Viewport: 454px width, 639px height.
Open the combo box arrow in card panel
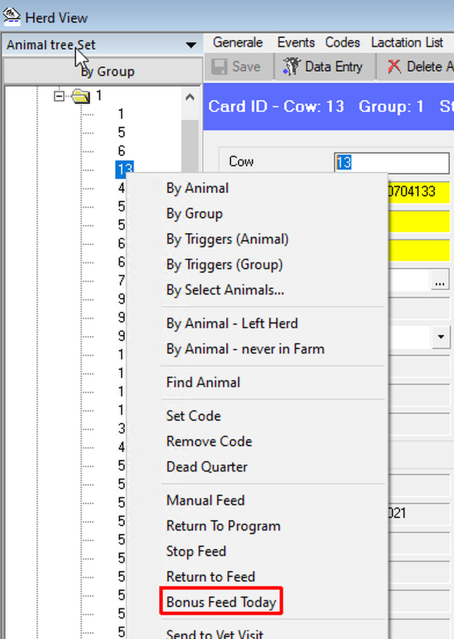pos(441,337)
